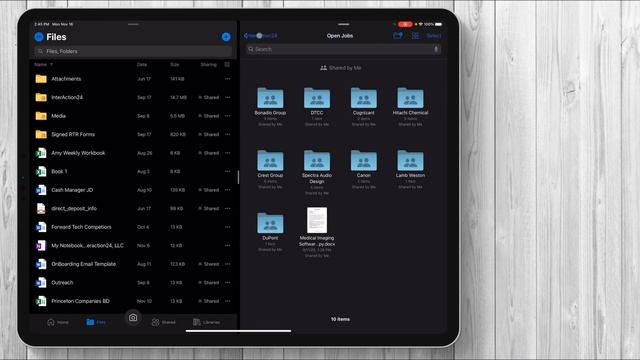Click the Files, Folders search field
Screen dimensions: 640x360
point(133,51)
